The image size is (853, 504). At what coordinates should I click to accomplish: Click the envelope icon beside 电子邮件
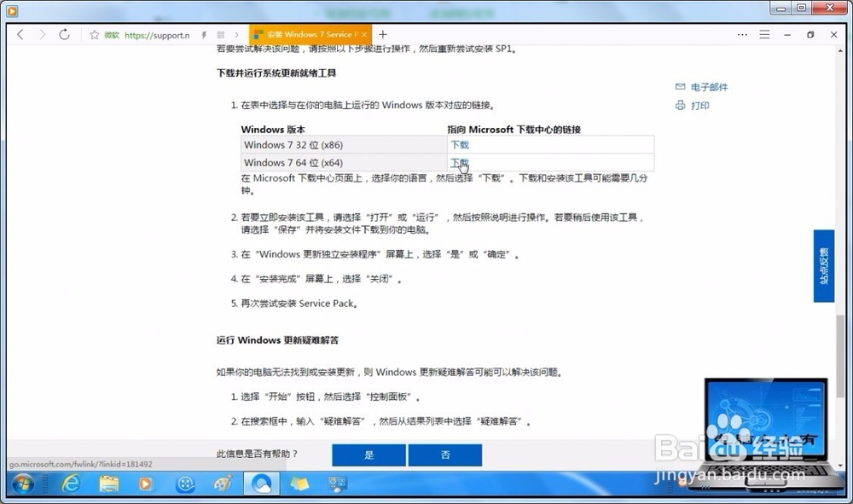pyautogui.click(x=680, y=86)
